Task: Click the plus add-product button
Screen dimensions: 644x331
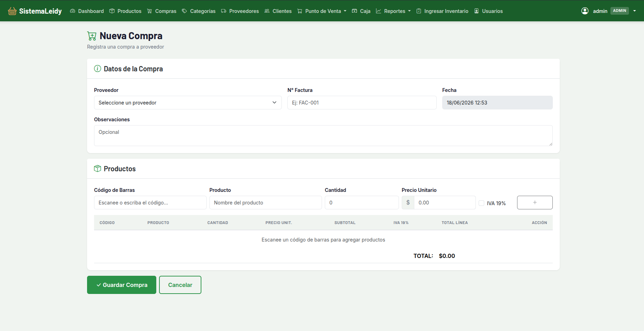Action: click(535, 202)
